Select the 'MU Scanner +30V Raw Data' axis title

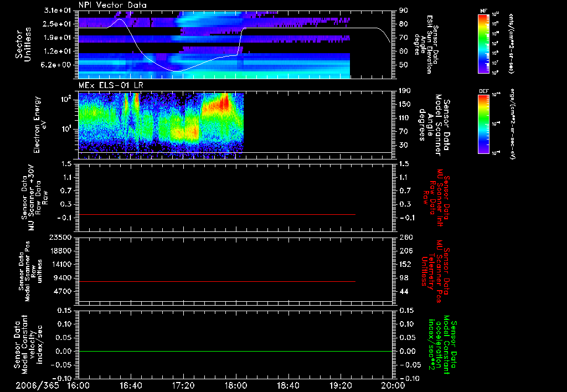(35, 198)
